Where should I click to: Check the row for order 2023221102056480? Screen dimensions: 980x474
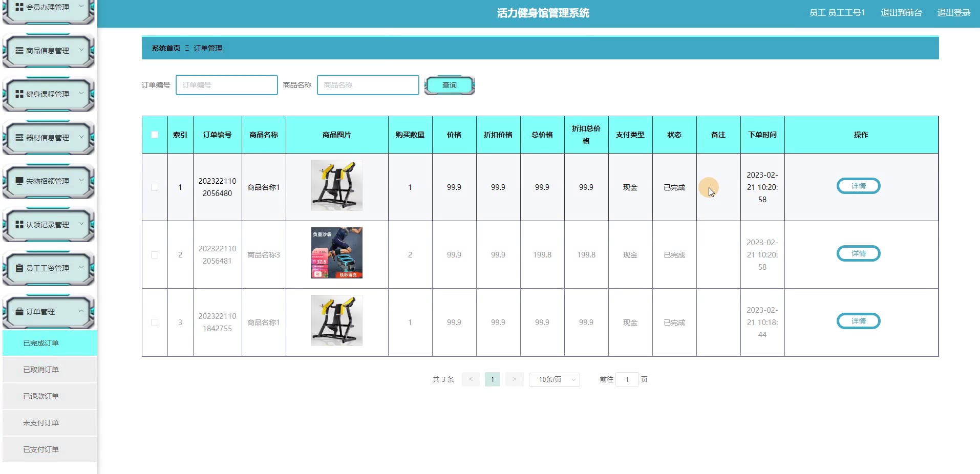pos(155,187)
